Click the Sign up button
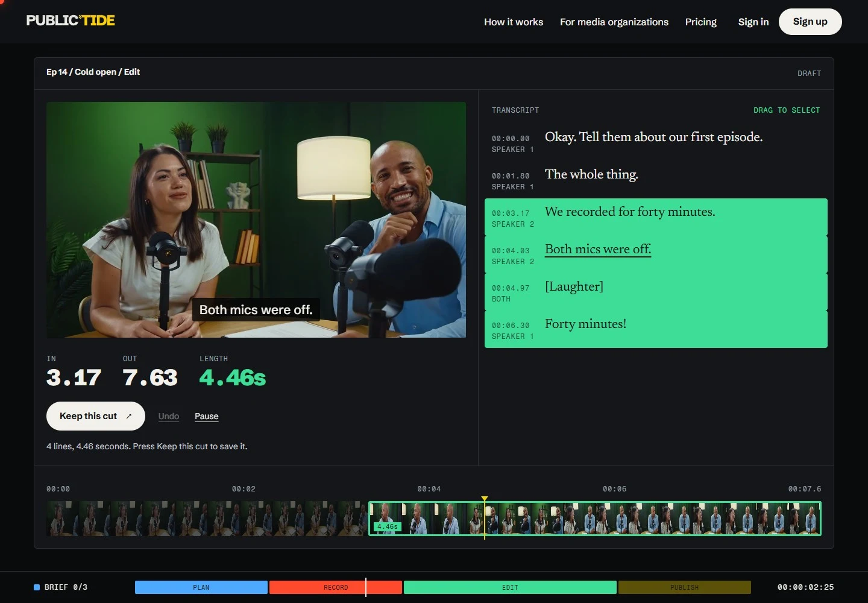868x603 pixels. [x=810, y=22]
